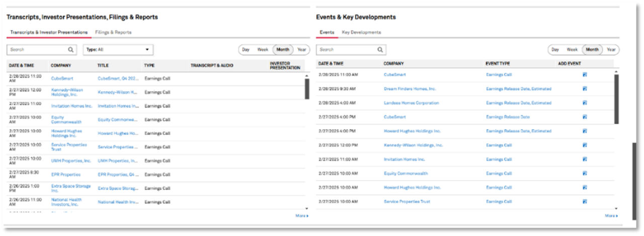Screen dimensions: 644x236
Task: Open 'Earnings Release Date, Estimated' for Dream Finders
Action: click(x=519, y=89)
